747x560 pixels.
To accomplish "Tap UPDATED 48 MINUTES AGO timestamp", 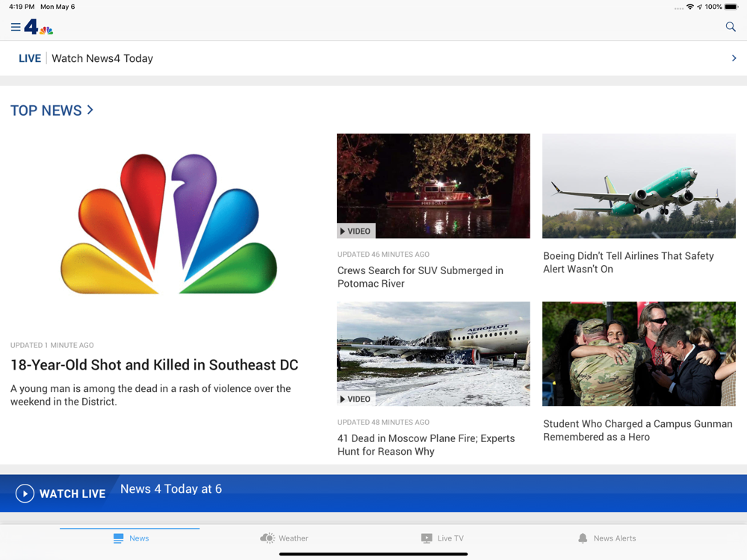I will pyautogui.click(x=383, y=423).
